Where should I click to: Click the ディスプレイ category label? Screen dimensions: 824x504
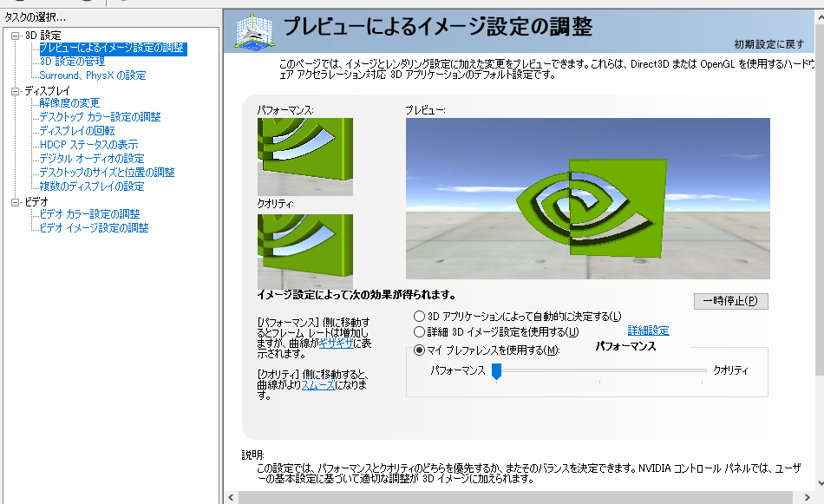click(x=48, y=91)
